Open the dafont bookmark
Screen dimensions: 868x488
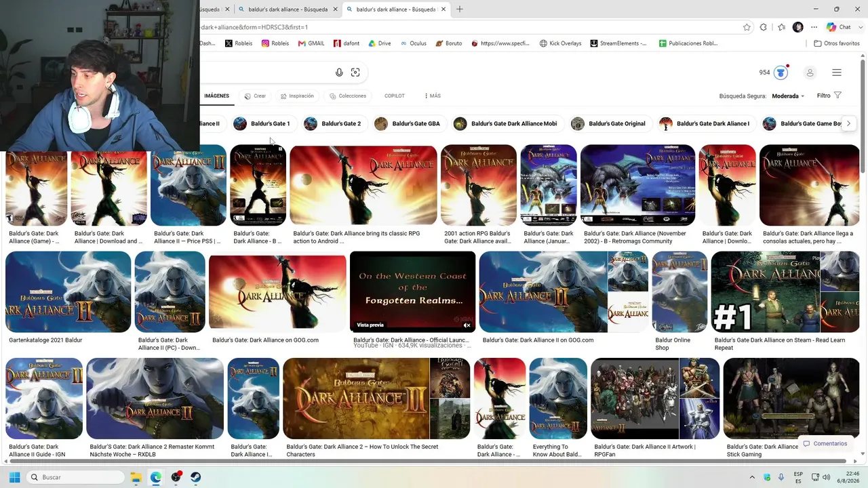pos(347,43)
